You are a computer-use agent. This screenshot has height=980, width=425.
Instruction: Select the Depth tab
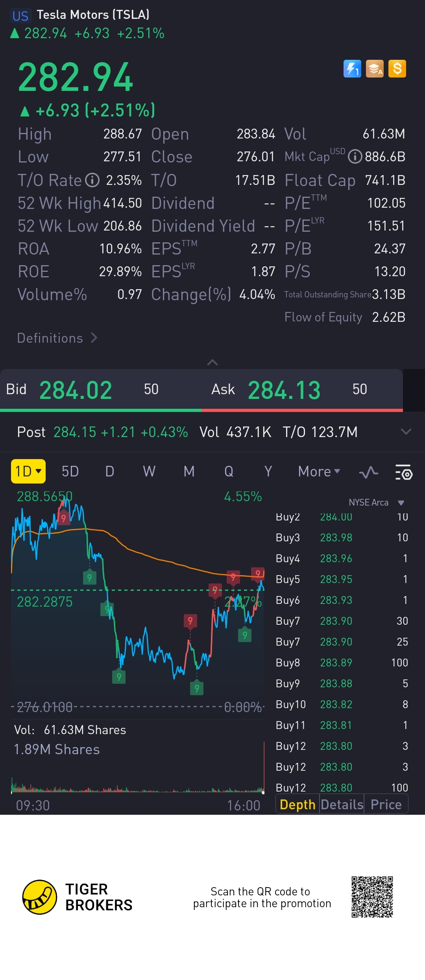pos(297,805)
